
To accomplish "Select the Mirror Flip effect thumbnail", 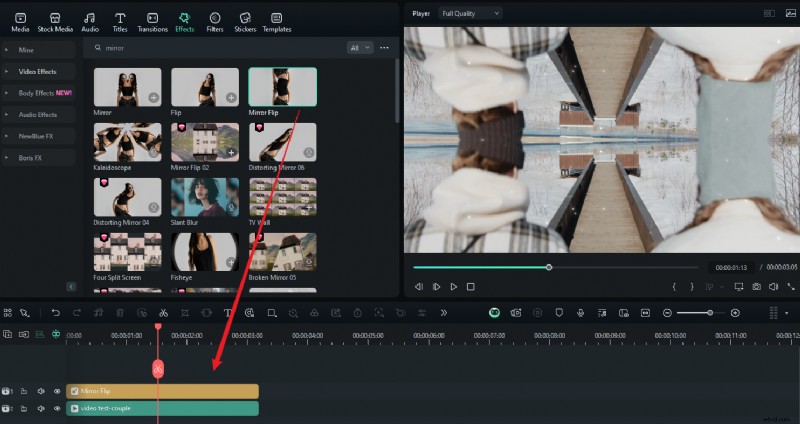I will pos(282,87).
